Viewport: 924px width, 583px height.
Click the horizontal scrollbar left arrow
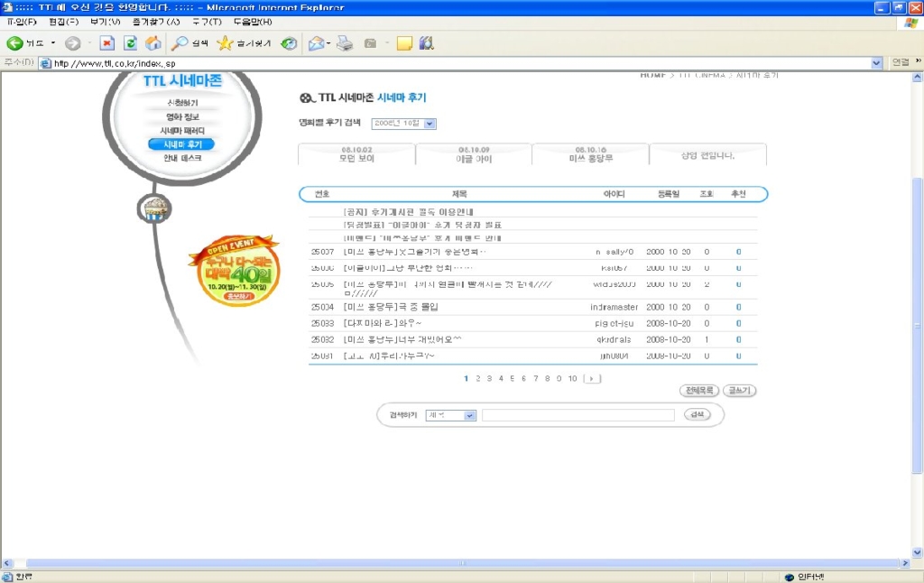[x=6, y=563]
